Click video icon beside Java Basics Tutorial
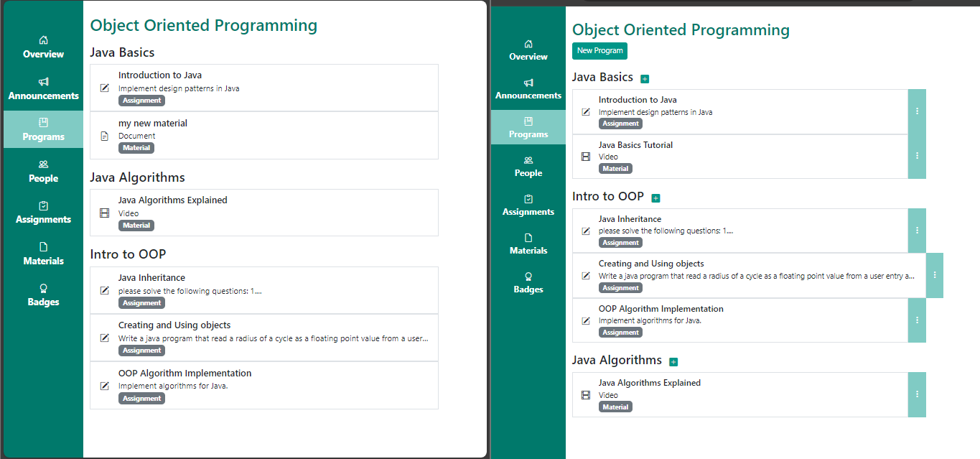This screenshot has height=459, width=980. pos(585,156)
